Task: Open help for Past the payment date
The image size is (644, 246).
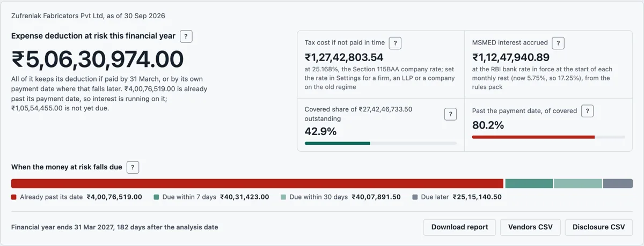Action: [588, 111]
